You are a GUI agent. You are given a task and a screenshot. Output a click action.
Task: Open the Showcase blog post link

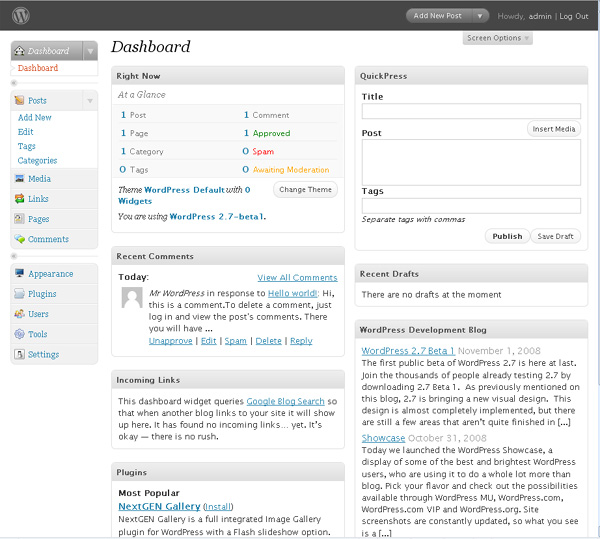(383, 438)
